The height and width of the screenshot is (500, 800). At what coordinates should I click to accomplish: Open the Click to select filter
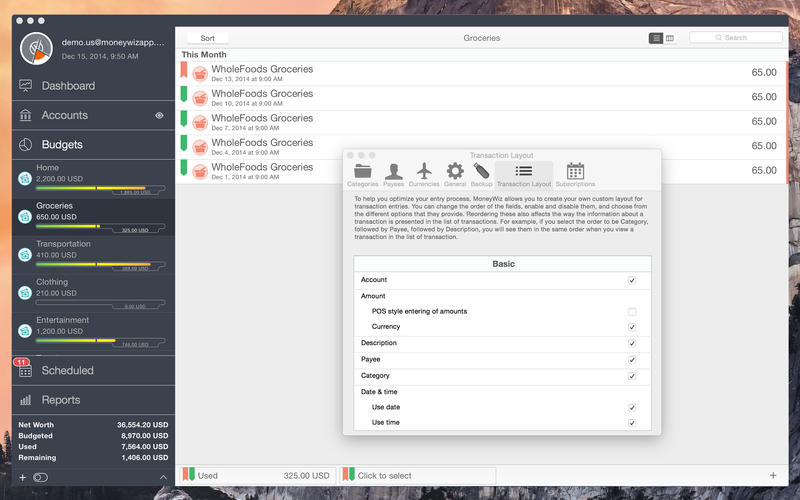click(385, 475)
